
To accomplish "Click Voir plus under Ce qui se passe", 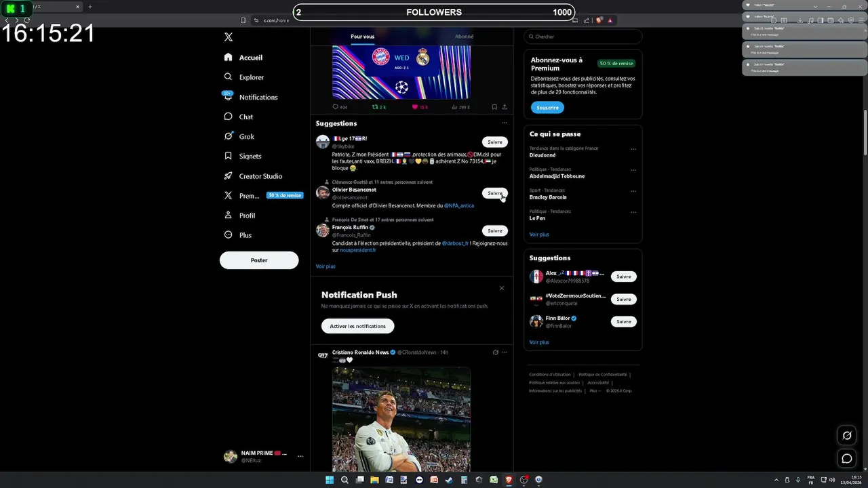I will tap(539, 235).
